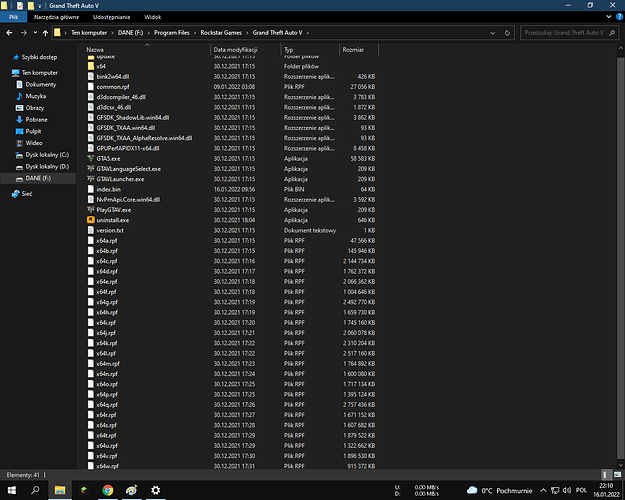Click the Back navigation arrow
This screenshot has width=625, height=500.
coord(9,33)
